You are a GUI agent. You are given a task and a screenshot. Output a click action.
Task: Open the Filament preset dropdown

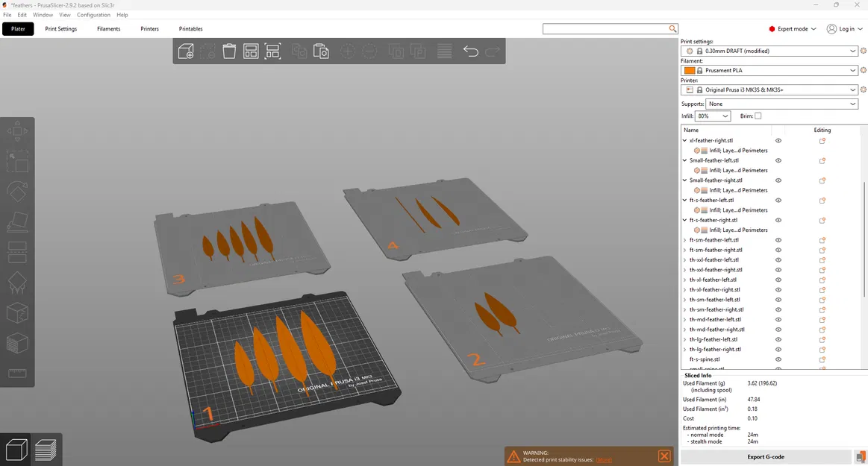[x=769, y=70]
